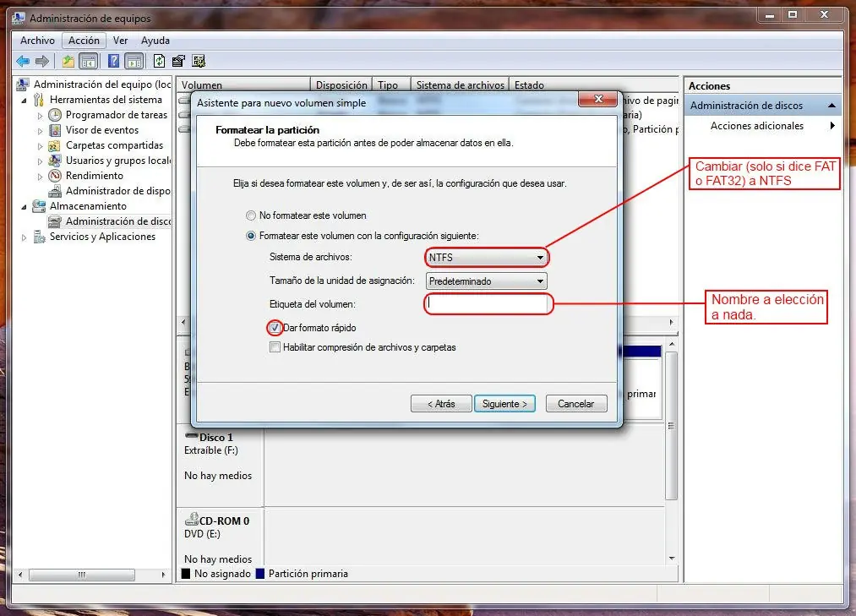Click Acciones adicionales in the actions pane
The height and width of the screenshot is (616, 856).
(756, 126)
